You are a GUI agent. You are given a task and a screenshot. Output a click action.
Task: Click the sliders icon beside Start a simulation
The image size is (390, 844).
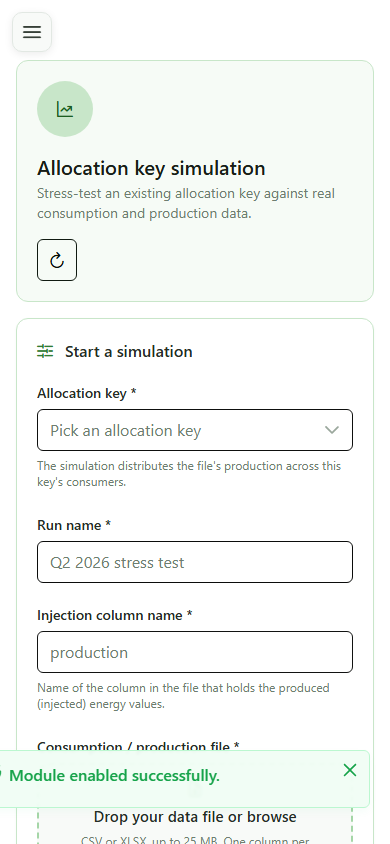pyautogui.click(x=45, y=351)
